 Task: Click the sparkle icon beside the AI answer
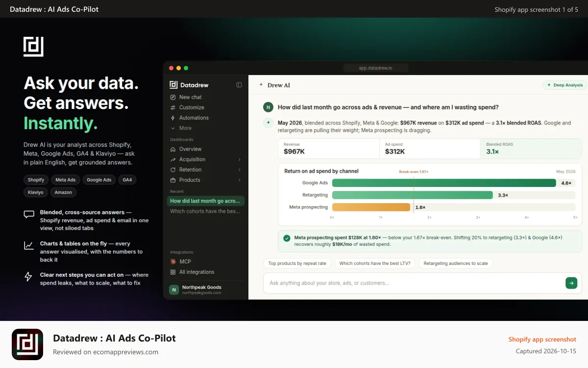268,123
